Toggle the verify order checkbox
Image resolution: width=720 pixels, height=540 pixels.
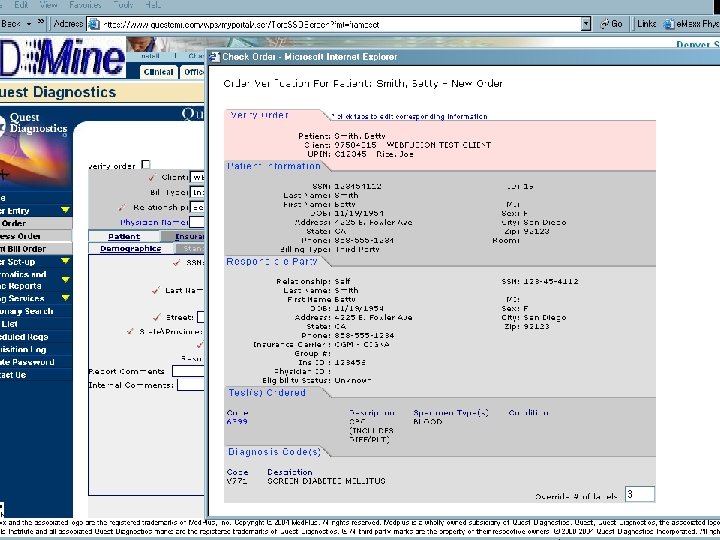point(146,164)
